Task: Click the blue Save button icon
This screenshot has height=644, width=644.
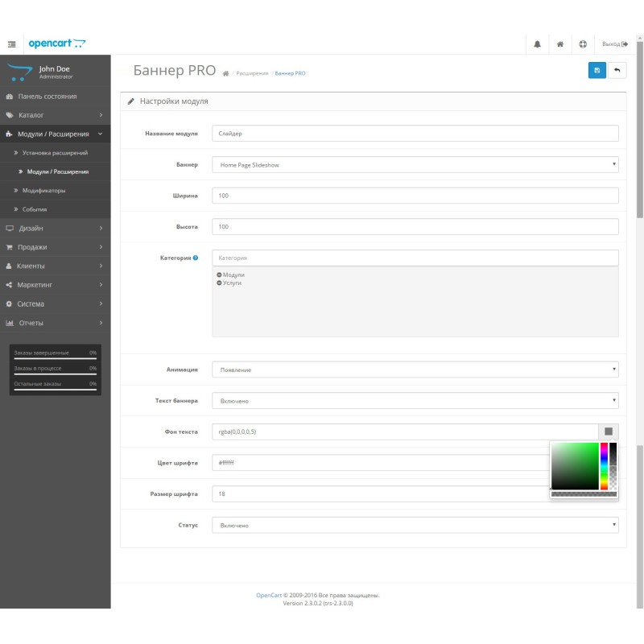Action: click(597, 71)
